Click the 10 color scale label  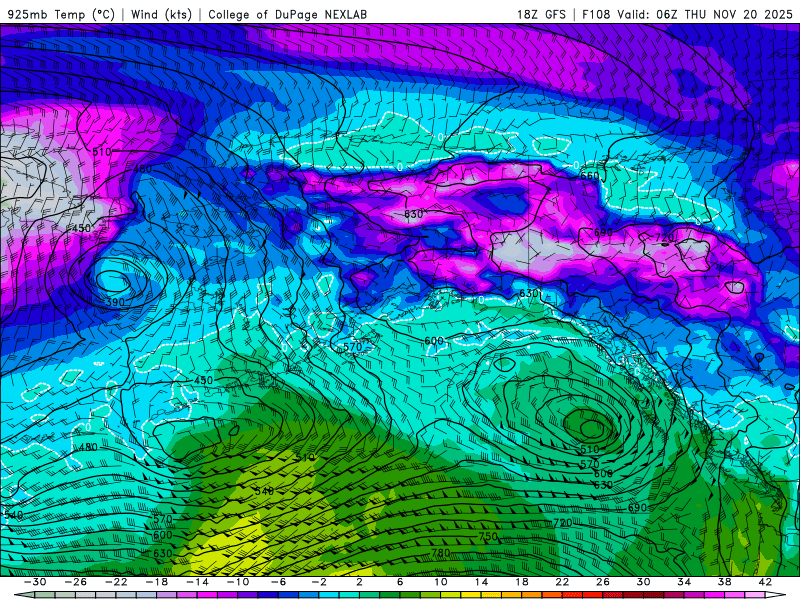(441, 582)
